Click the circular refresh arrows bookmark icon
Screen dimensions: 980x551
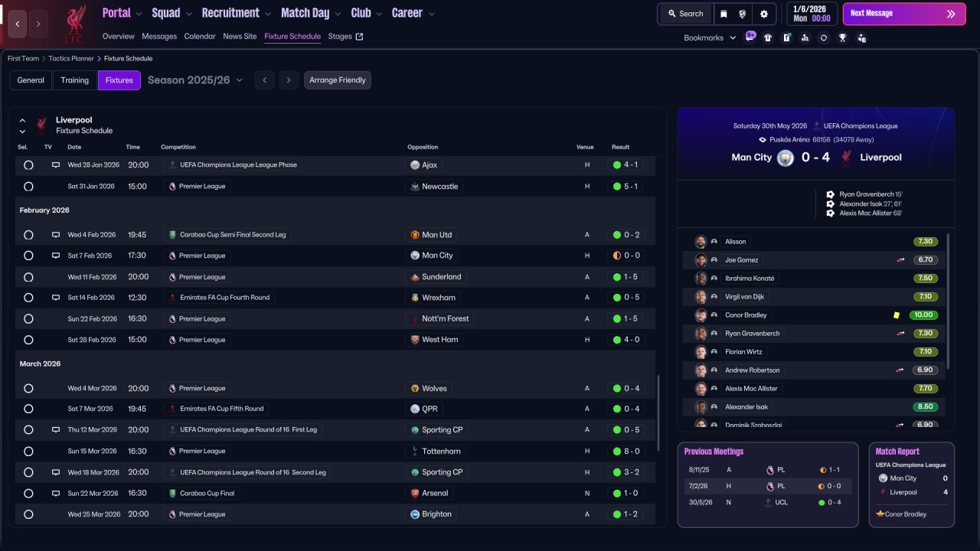pyautogui.click(x=823, y=37)
